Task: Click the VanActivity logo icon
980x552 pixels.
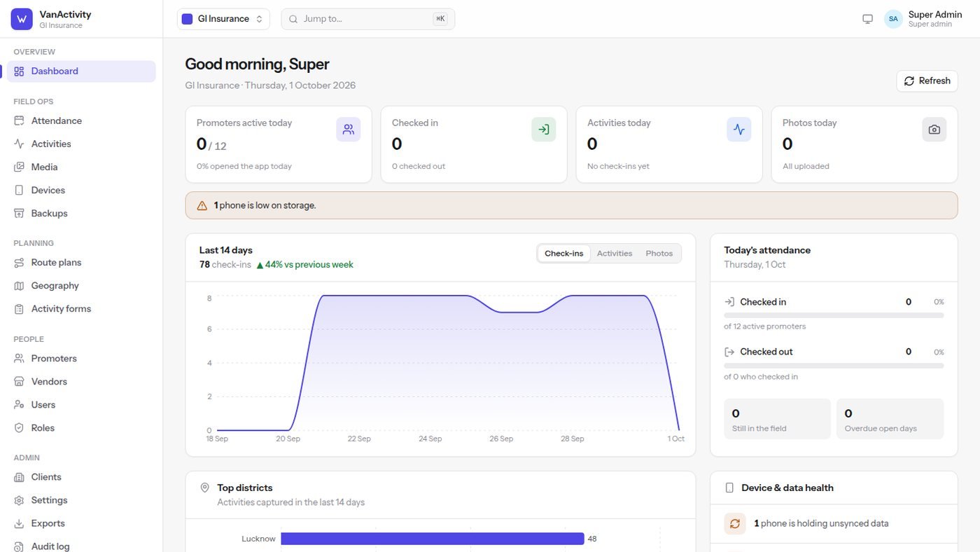Action: tap(22, 19)
